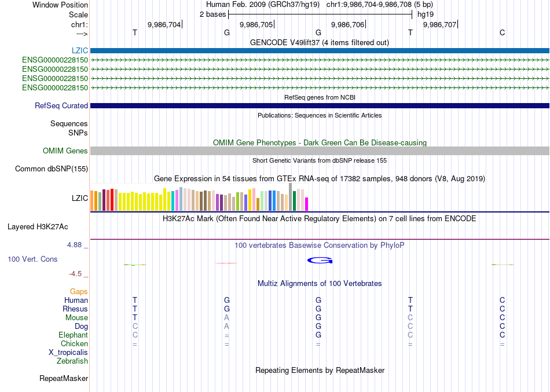Click the Mouse species label
The height and width of the screenshot is (392, 550).
pyautogui.click(x=76, y=318)
